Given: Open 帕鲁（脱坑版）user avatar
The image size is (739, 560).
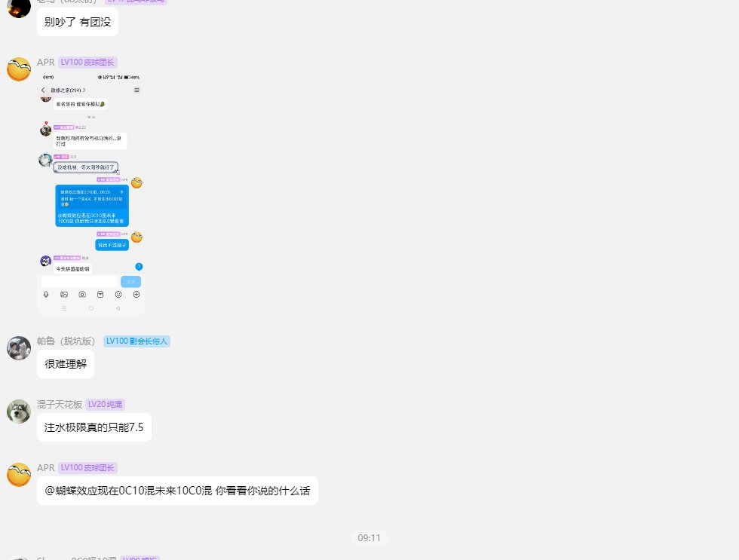Looking at the screenshot, I should coord(19,348).
